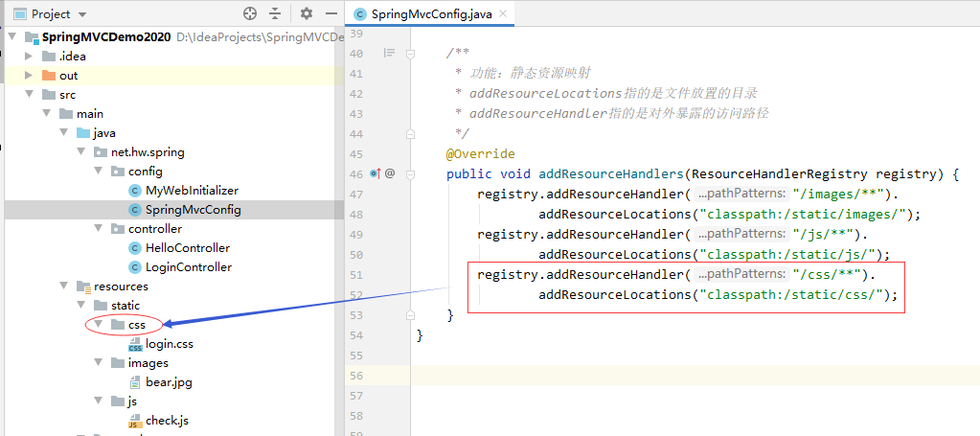Collapse the css folder arrow
Viewport: 980px width, 436px height.
click(98, 325)
